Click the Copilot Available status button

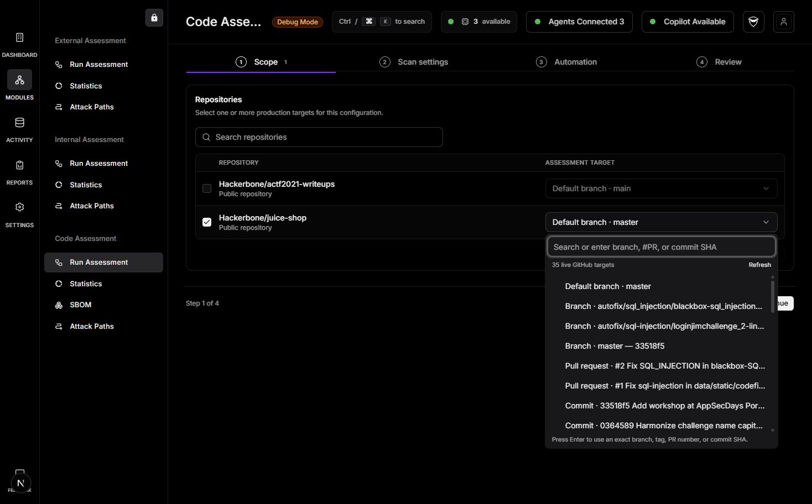click(x=688, y=22)
